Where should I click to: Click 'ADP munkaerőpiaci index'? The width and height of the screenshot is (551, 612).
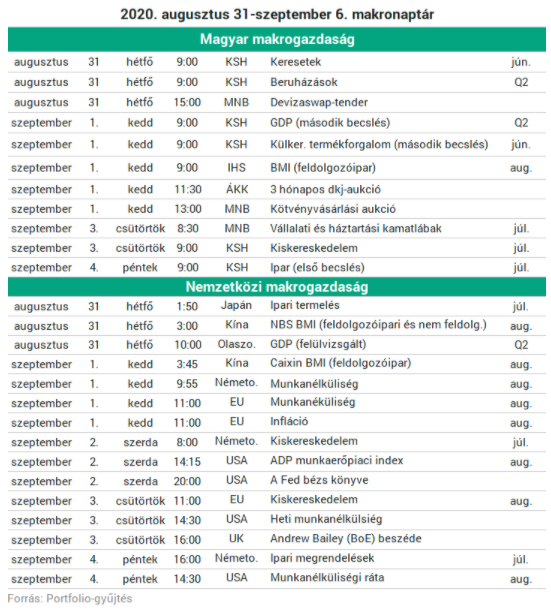336,461
